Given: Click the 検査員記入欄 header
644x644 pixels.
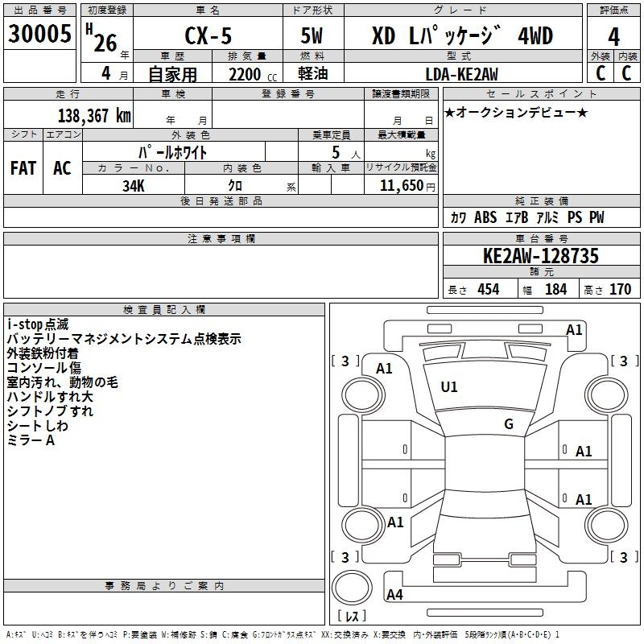Looking at the screenshot, I should [164, 310].
